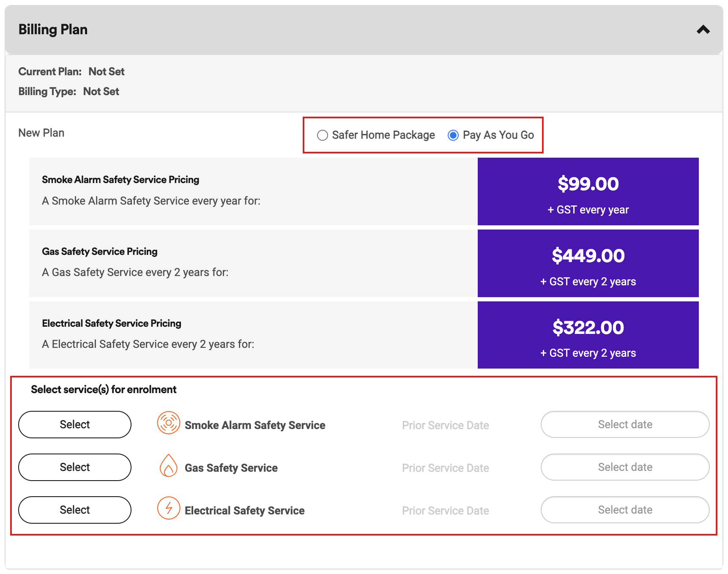Viewport: 728px width, 574px height.
Task: Collapse the Billing Plan section chevron
Action: (x=703, y=30)
